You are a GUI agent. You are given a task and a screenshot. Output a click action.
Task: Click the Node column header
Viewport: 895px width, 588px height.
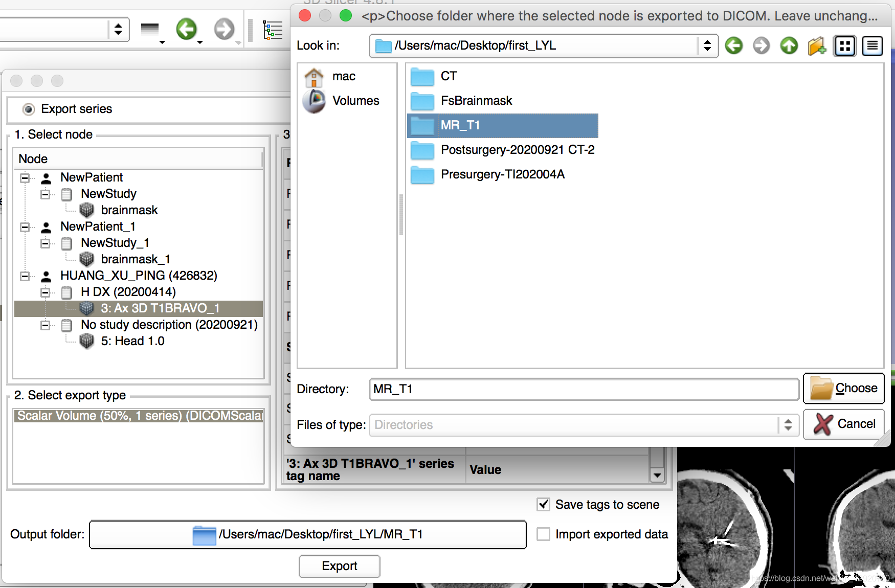138,159
